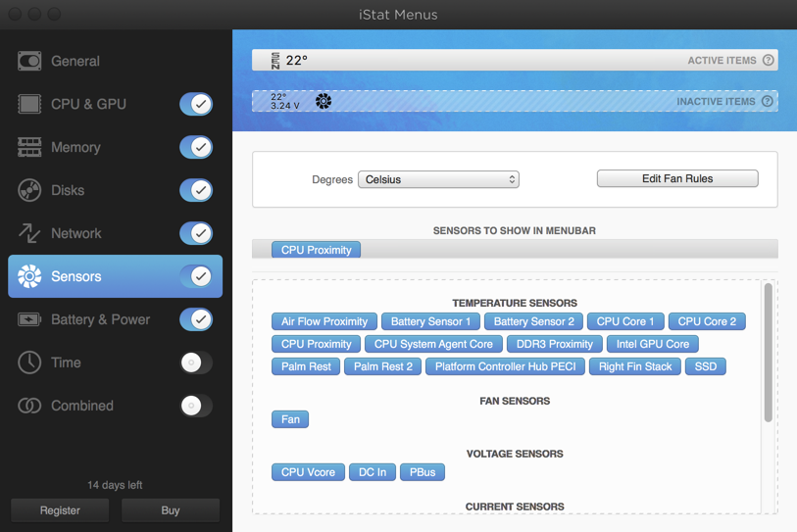797x532 pixels.
Task: Select CPU Proximity under Temperature Sensors
Action: 317,344
